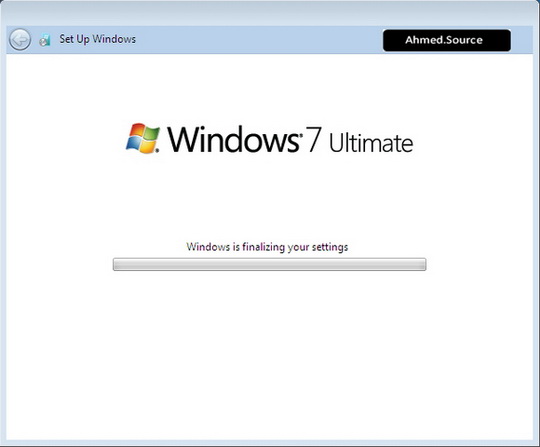The width and height of the screenshot is (540, 447).
Task: Click the finalizing settings progress bar
Action: click(269, 264)
